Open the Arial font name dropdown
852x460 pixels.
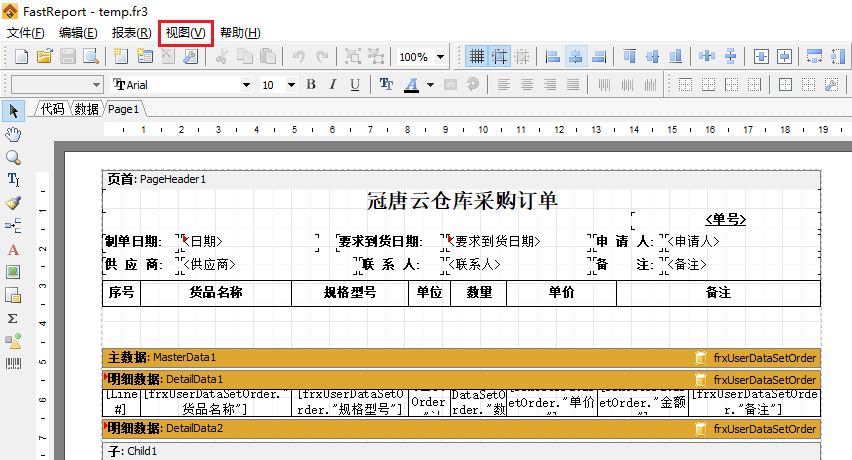(x=246, y=85)
